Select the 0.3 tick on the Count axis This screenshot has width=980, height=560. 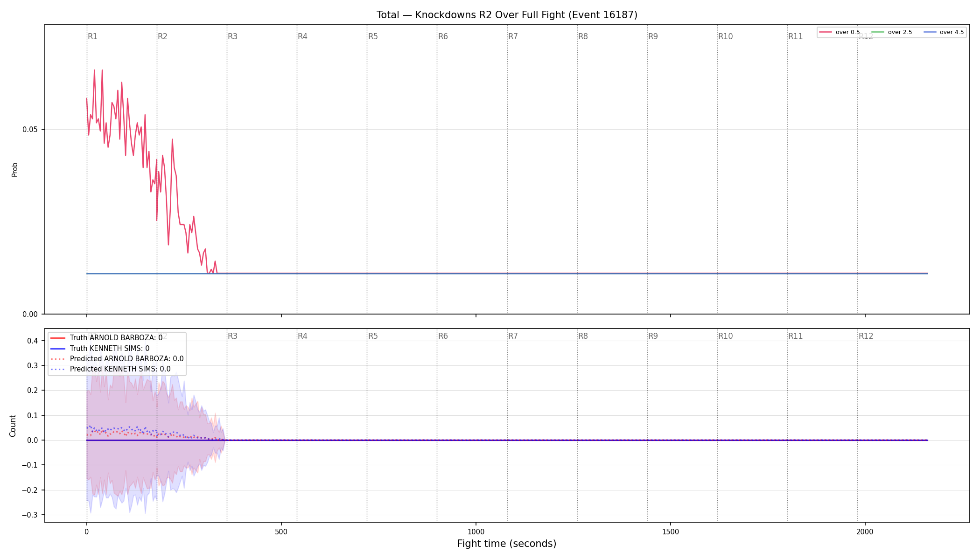[x=33, y=366]
